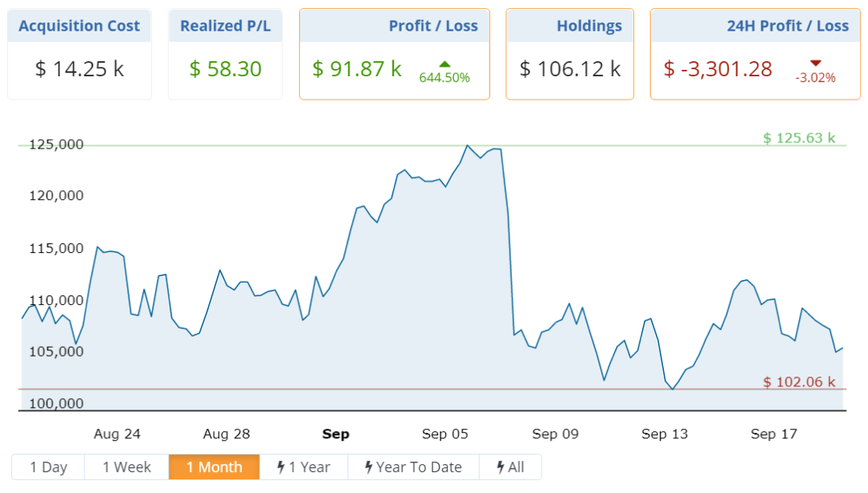Image resolution: width=868 pixels, height=493 pixels.
Task: Click the Aug 24 date axis label
Action: tap(117, 434)
